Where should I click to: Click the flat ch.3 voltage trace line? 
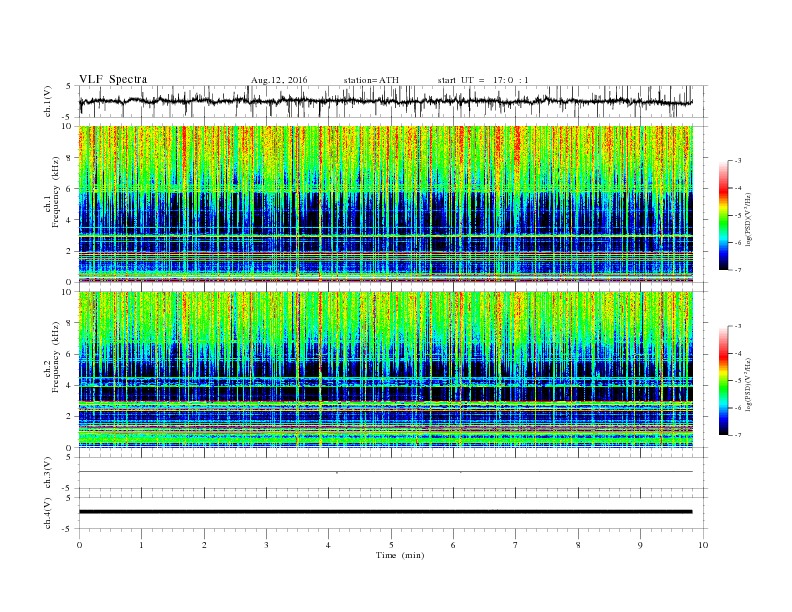[386, 472]
